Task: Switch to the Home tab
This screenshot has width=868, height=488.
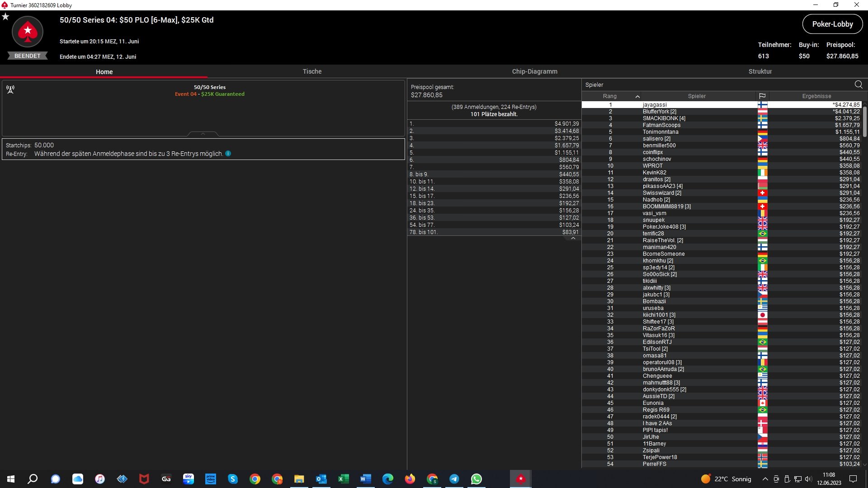Action: coord(104,72)
